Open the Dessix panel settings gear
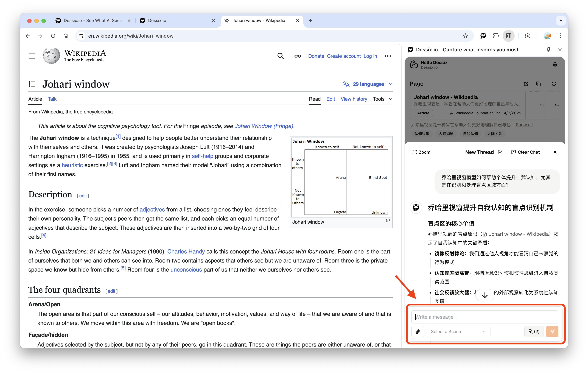This screenshot has width=588, height=374. click(555, 65)
